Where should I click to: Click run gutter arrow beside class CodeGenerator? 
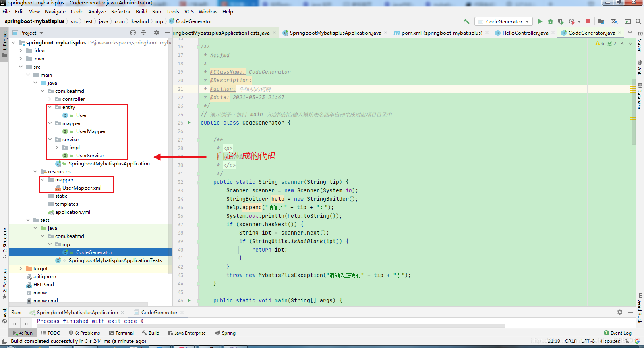coord(189,123)
